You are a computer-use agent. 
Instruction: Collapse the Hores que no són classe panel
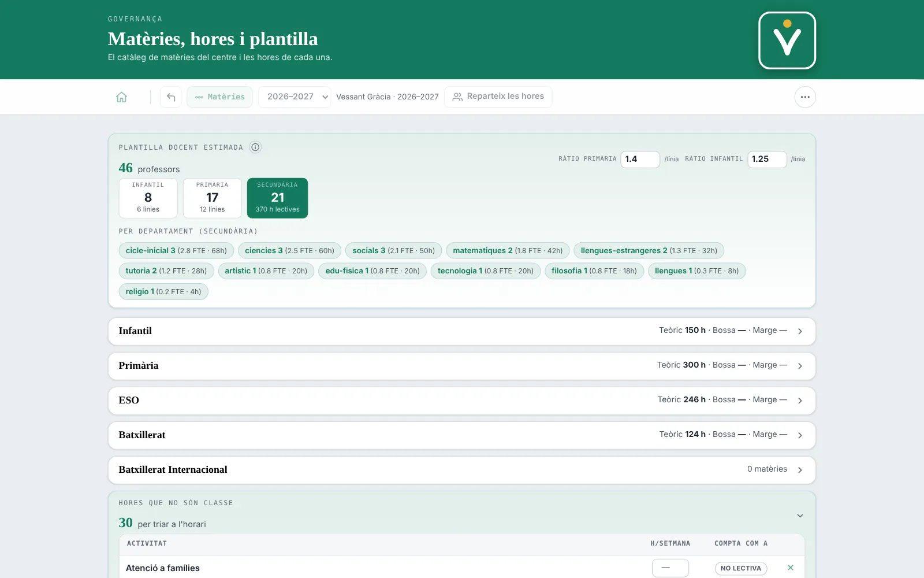(x=800, y=516)
